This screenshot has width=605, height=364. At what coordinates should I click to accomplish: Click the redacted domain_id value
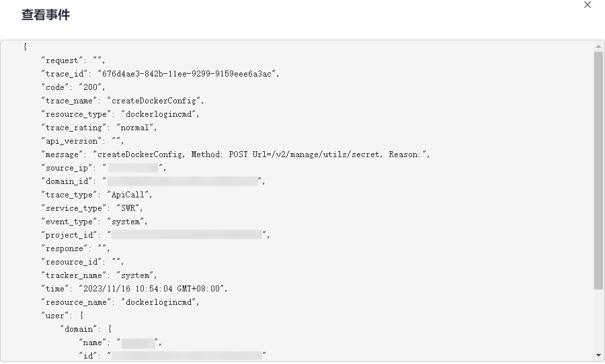[x=183, y=181]
